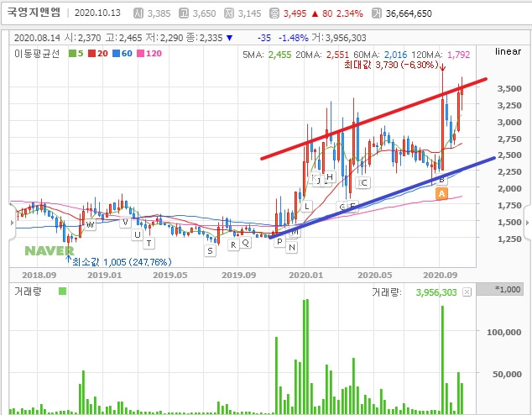Select the S event marker
532x415 pixels.
click(210, 251)
